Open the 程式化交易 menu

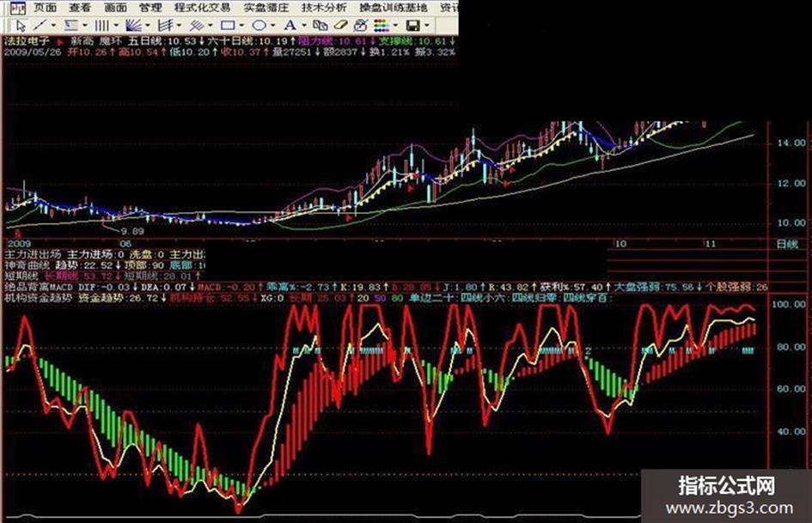pos(203,8)
